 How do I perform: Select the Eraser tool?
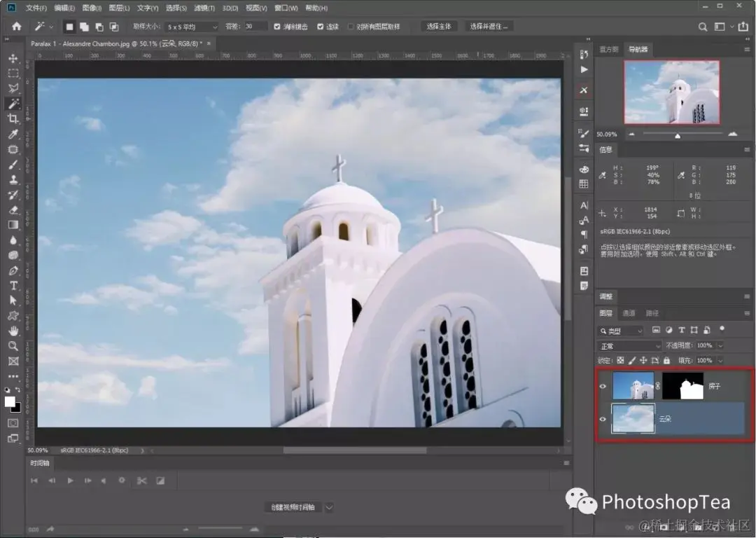(x=13, y=210)
